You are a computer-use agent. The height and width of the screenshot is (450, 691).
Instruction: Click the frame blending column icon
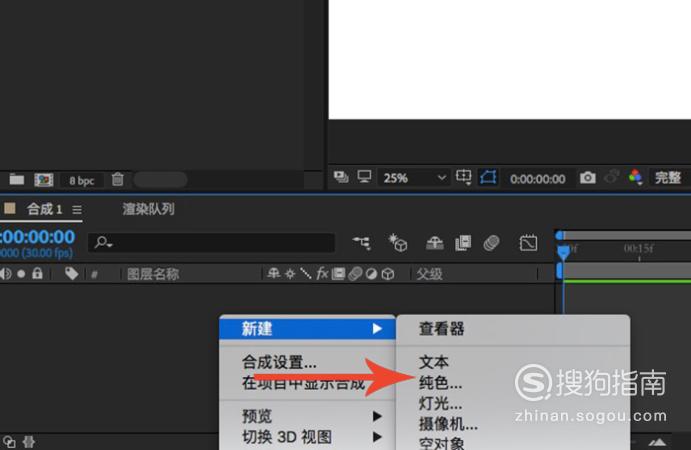tap(338, 274)
